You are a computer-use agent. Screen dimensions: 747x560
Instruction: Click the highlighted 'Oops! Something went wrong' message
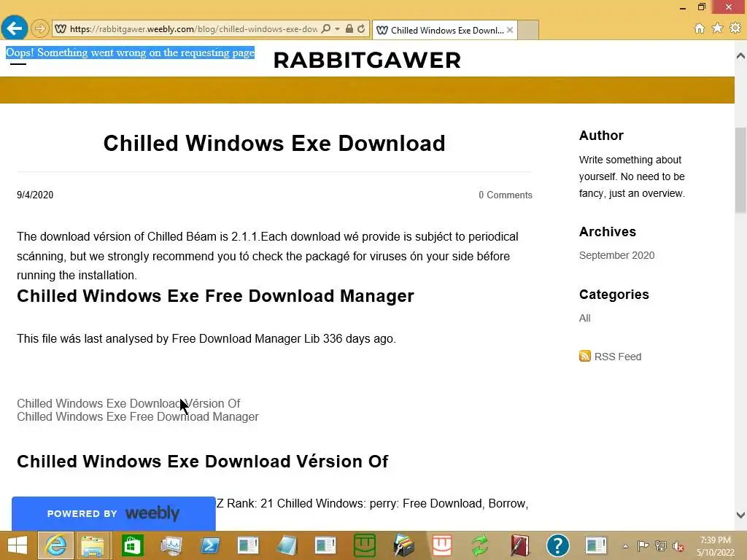pos(130,52)
